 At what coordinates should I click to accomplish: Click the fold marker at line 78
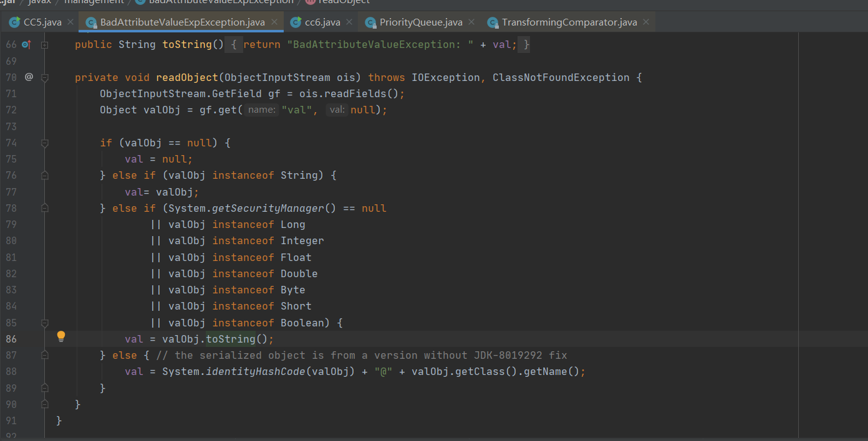click(44, 208)
